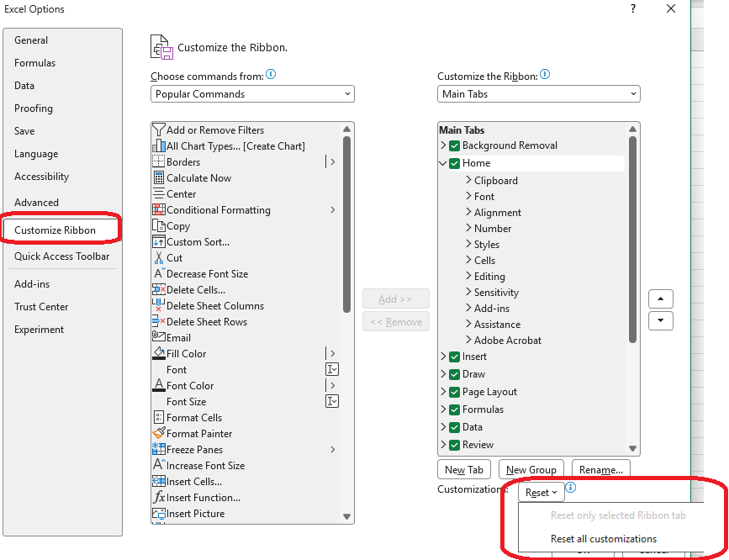This screenshot has width=729, height=560.
Task: Click the All Chart Types chart icon
Action: pos(159,146)
